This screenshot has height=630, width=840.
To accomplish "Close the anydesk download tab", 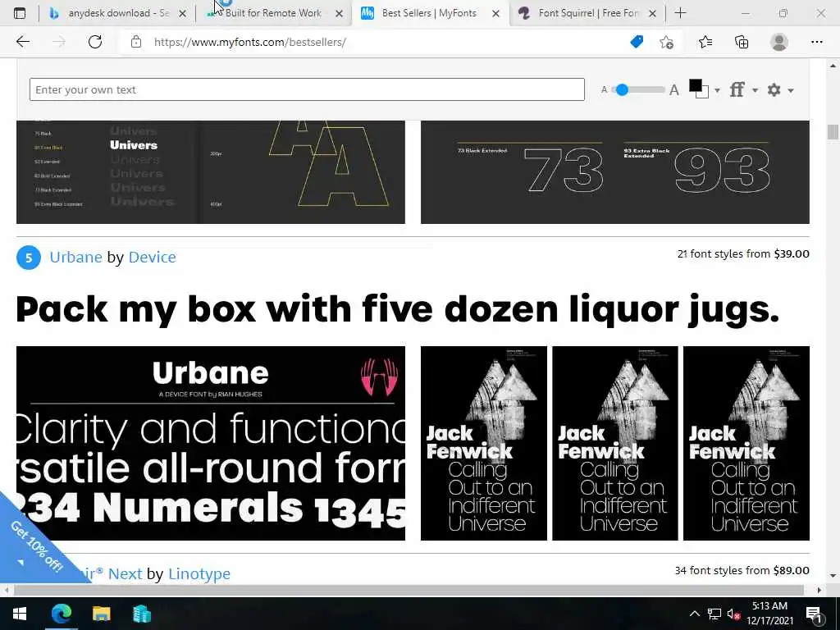I will (183, 13).
